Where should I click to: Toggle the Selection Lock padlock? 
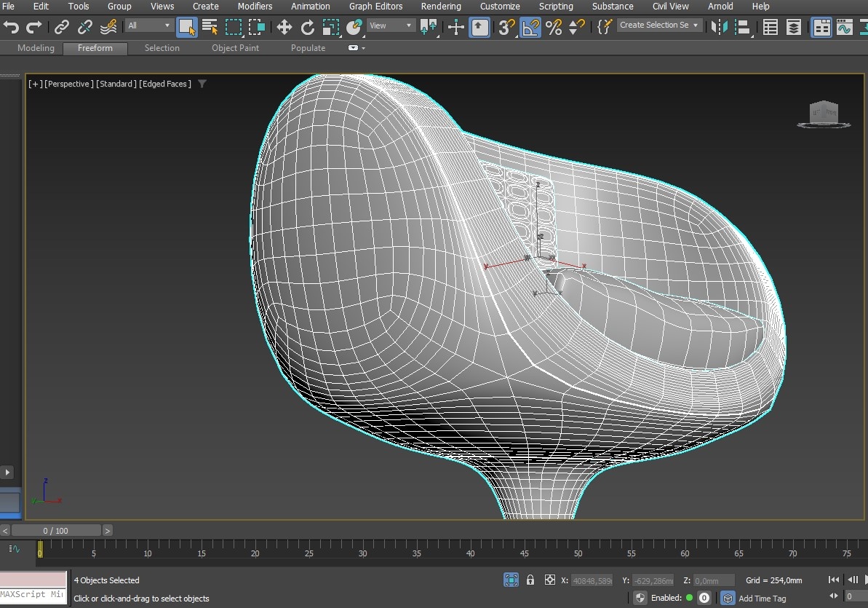tap(530, 580)
